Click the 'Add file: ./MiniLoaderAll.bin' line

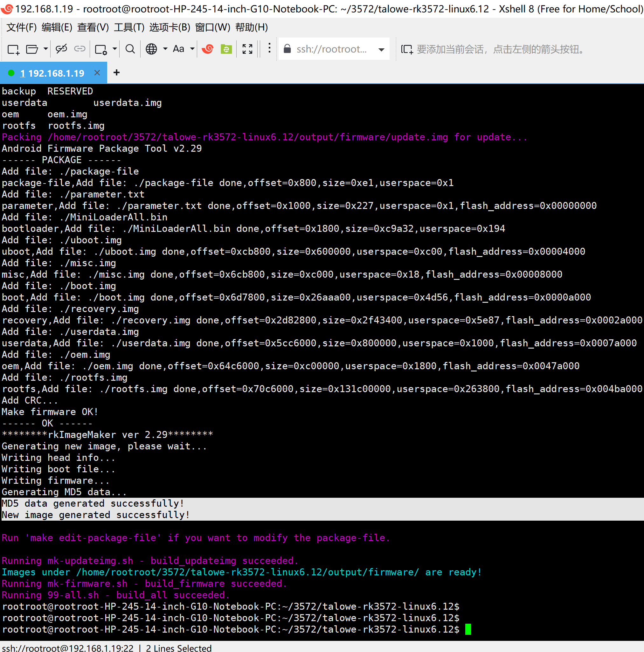click(x=85, y=217)
